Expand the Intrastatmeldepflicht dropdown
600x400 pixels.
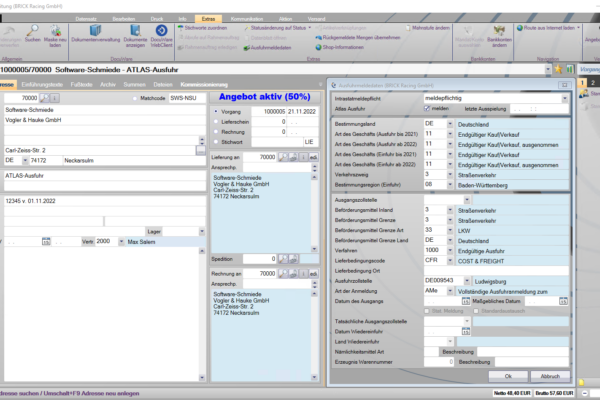coord(564,98)
